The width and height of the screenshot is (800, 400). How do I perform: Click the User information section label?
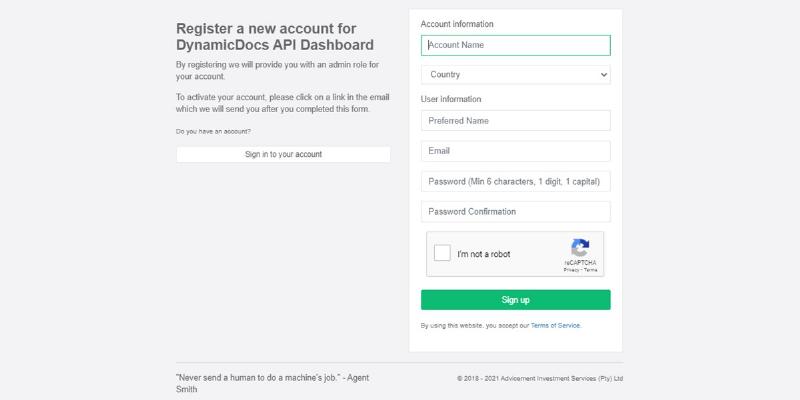(x=451, y=99)
